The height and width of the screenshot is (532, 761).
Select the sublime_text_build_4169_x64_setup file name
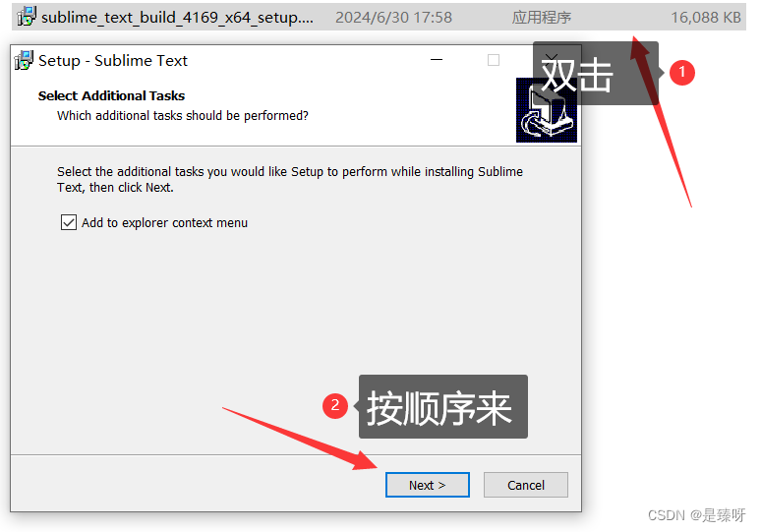coord(177,18)
